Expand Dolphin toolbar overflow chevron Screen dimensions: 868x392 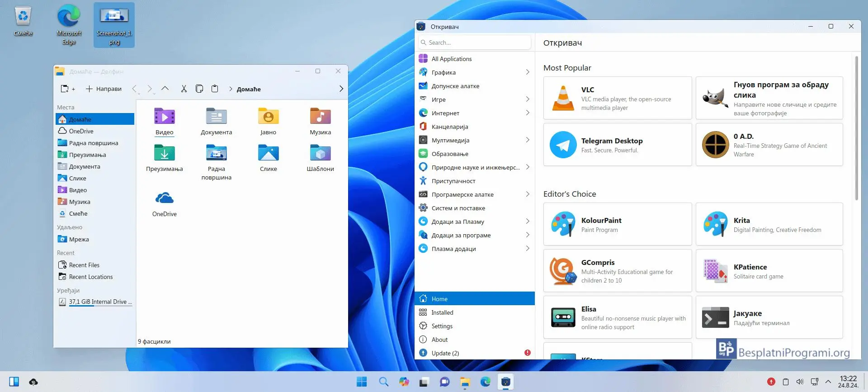coord(341,89)
